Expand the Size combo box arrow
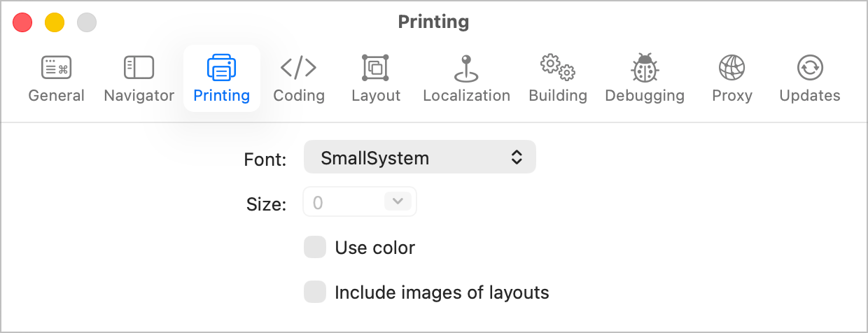 tap(398, 201)
